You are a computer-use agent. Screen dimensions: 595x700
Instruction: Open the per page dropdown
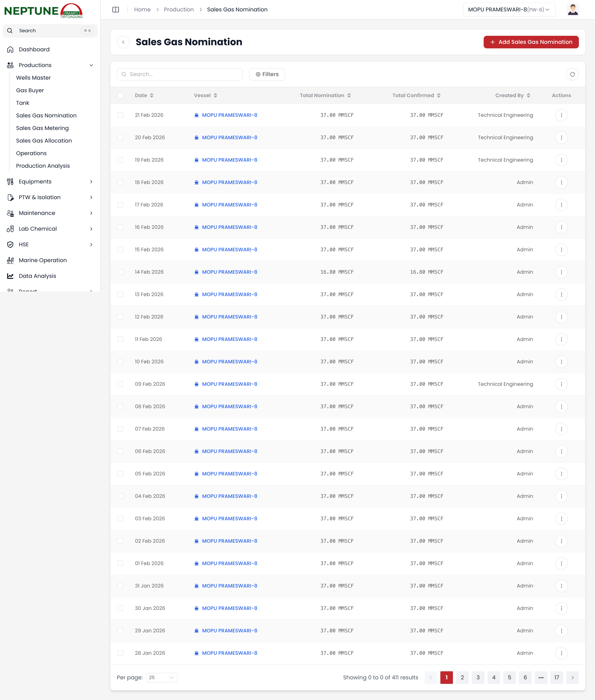coord(162,677)
